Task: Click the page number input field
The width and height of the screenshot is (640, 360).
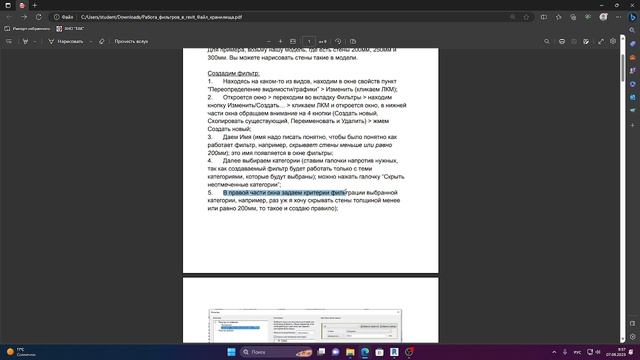Action: point(309,41)
